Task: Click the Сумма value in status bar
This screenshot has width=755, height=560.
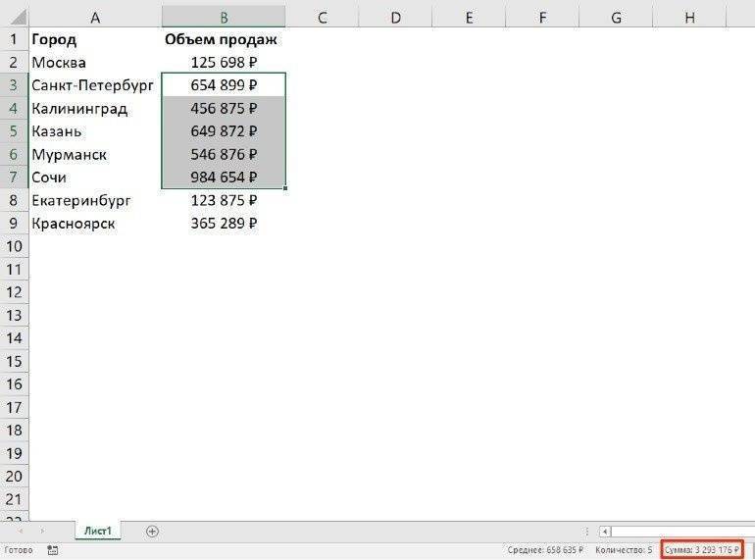Action: click(x=701, y=550)
